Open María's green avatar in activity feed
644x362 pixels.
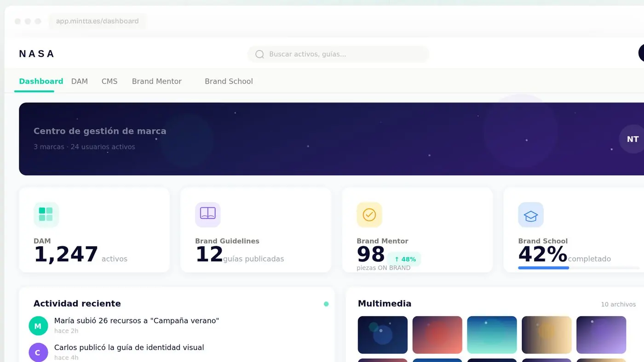click(x=38, y=326)
